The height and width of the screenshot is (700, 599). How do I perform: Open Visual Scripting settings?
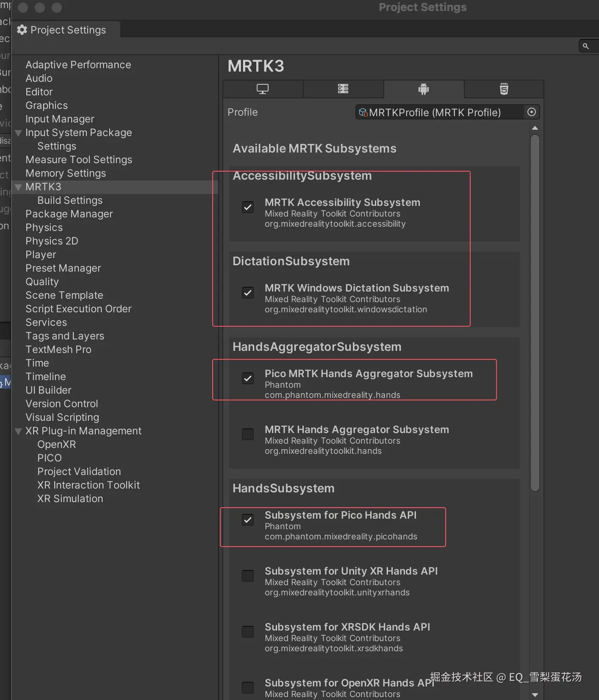(x=62, y=417)
